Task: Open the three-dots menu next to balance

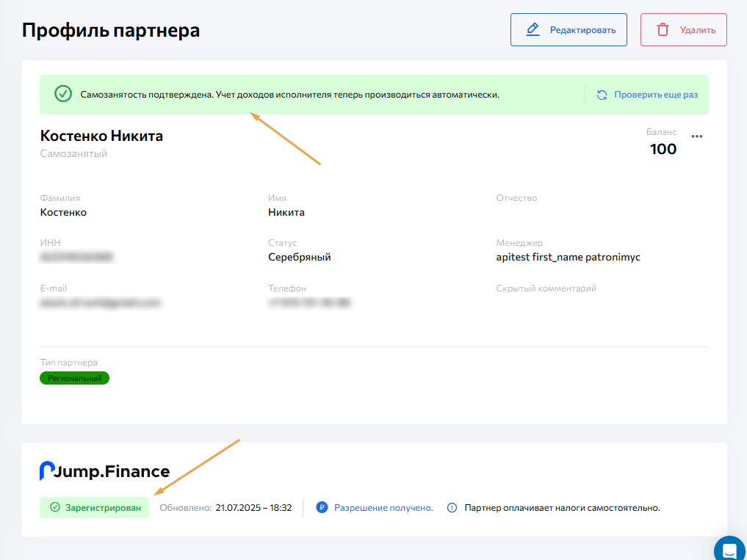Action: (x=697, y=137)
